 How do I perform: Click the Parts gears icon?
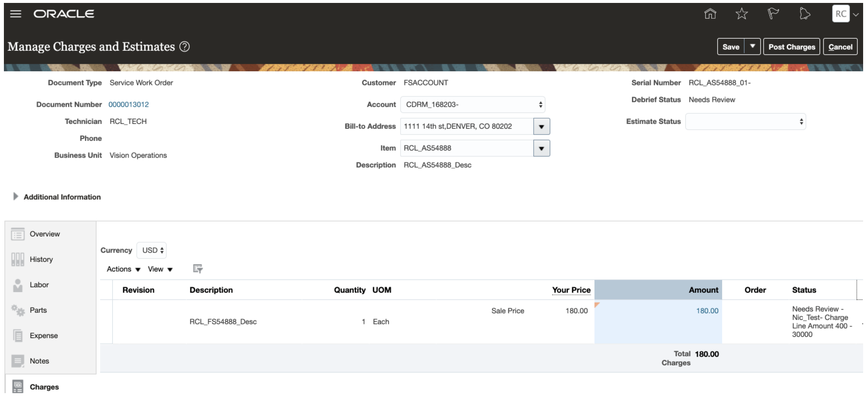pos(18,310)
